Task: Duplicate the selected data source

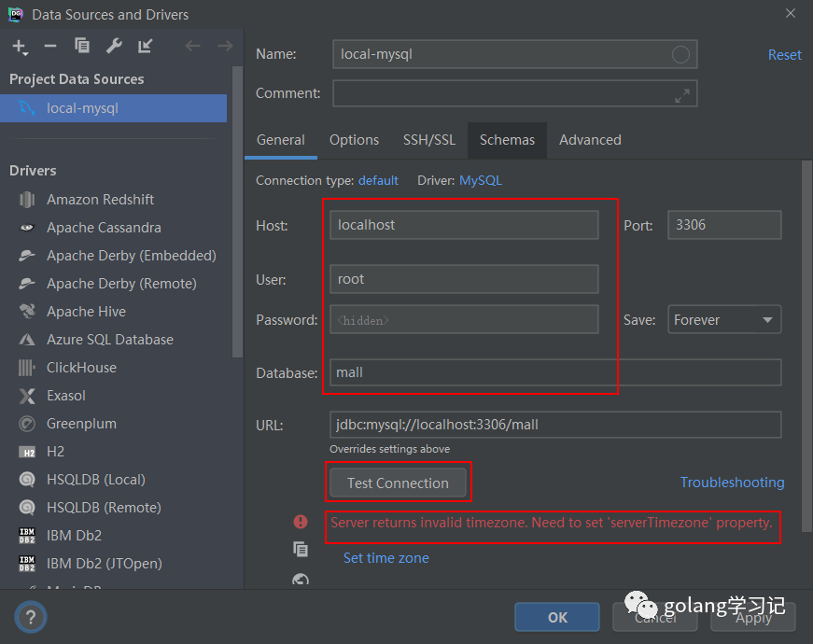Action: coord(82,46)
